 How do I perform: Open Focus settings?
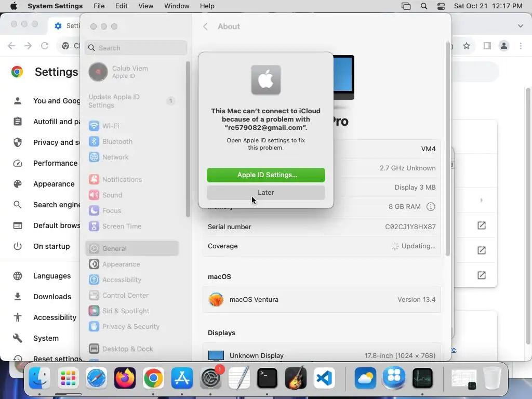(x=132, y=211)
